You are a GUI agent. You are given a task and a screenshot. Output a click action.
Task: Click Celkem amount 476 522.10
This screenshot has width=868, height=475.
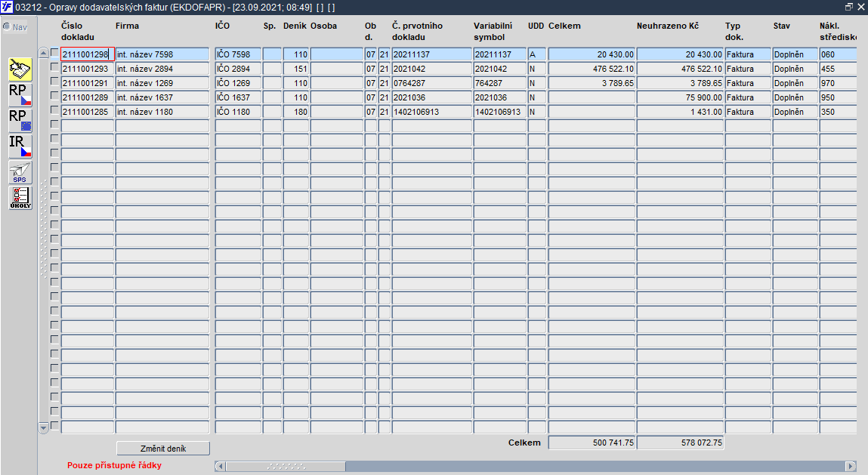click(592, 69)
